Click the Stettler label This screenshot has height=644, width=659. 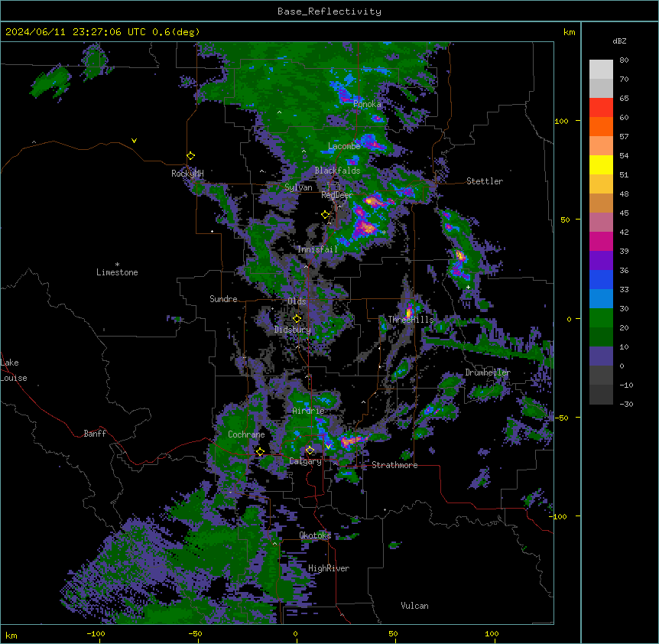(x=485, y=181)
